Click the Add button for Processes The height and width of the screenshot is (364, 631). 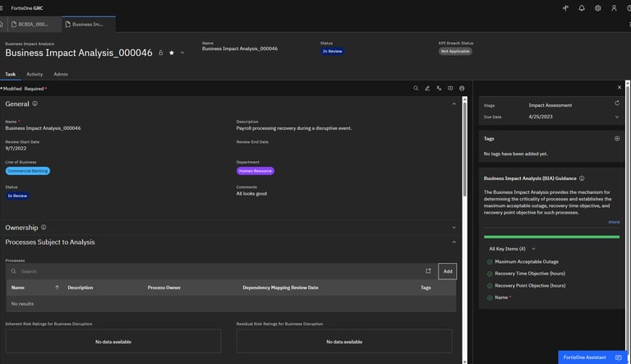coord(448,271)
